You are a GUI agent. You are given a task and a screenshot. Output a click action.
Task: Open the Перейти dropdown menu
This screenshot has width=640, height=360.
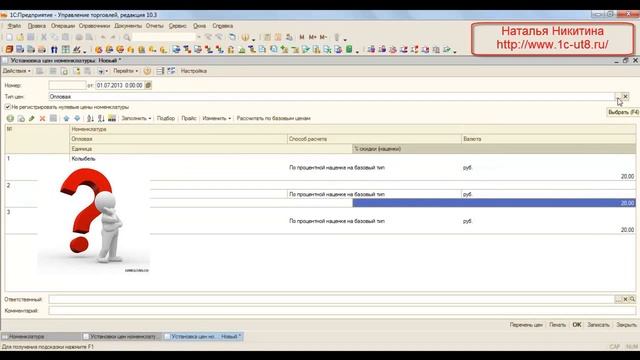click(x=125, y=71)
